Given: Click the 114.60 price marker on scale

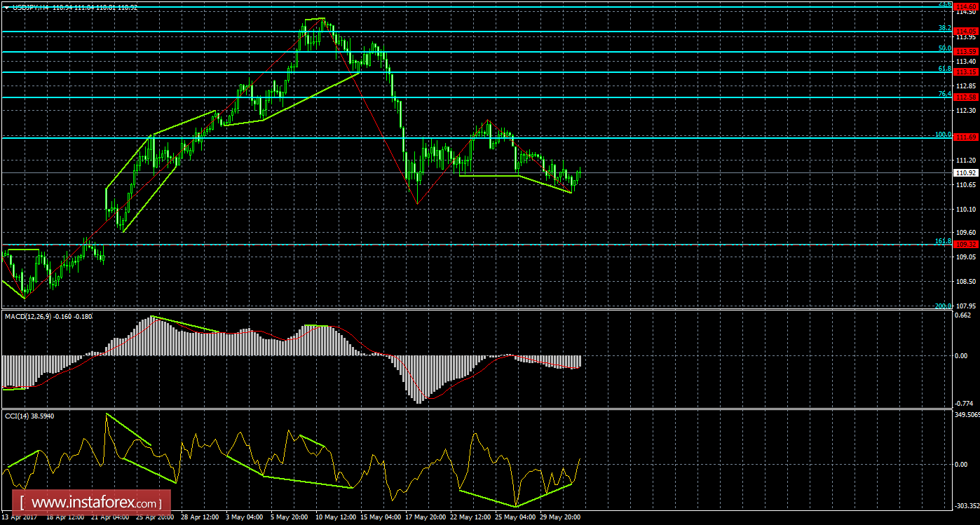Looking at the screenshot, I should (965, 5).
